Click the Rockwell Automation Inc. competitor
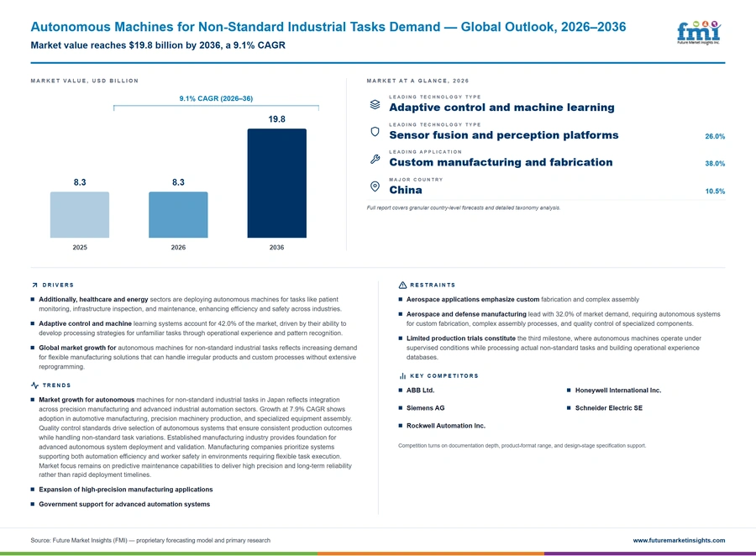Image resolution: width=756 pixels, height=556 pixels. tap(445, 426)
